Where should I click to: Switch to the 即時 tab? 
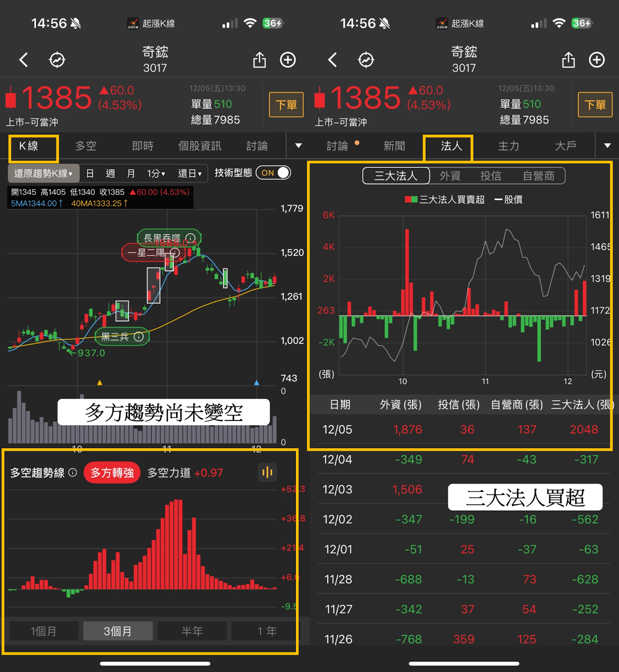click(x=143, y=146)
